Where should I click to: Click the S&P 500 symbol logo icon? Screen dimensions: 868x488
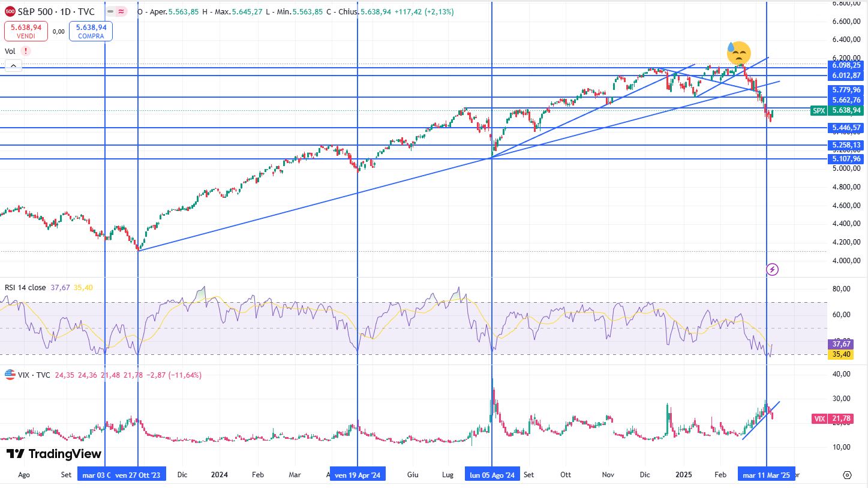pos(10,11)
